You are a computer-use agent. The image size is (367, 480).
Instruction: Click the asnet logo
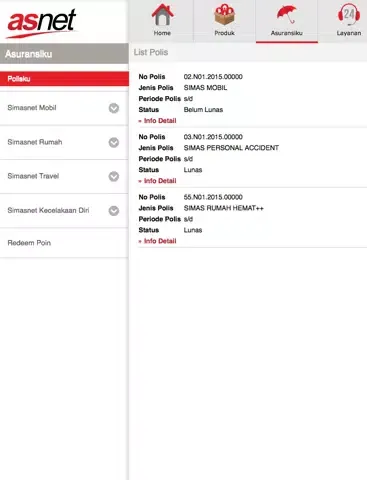click(42, 23)
